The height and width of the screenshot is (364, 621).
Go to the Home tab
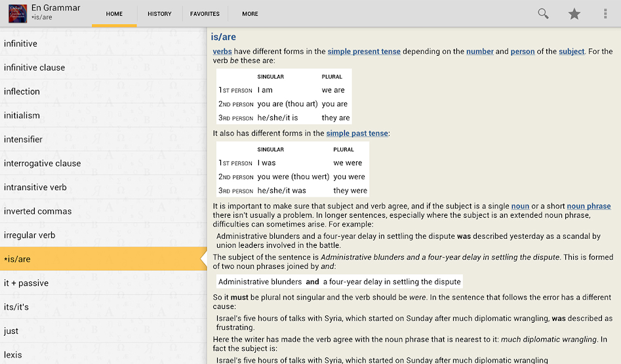pos(114,14)
